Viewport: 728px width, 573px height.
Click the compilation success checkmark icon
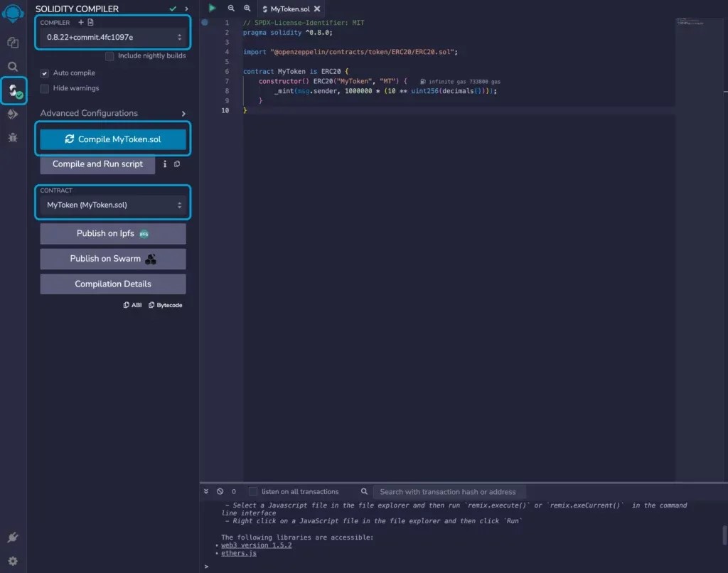(x=173, y=9)
